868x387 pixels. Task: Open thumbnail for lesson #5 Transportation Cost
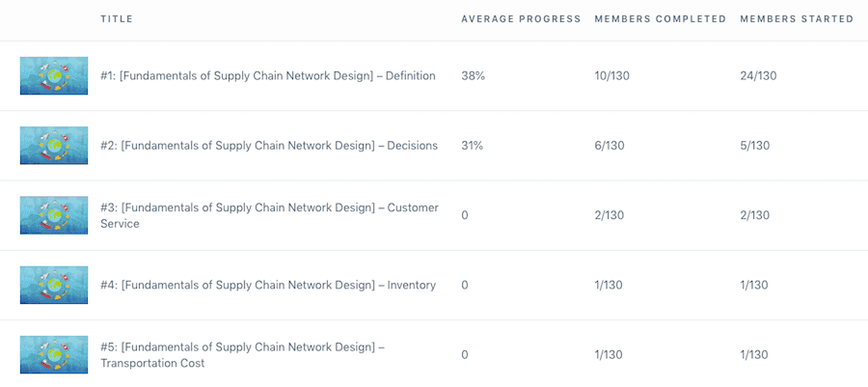pos(54,355)
